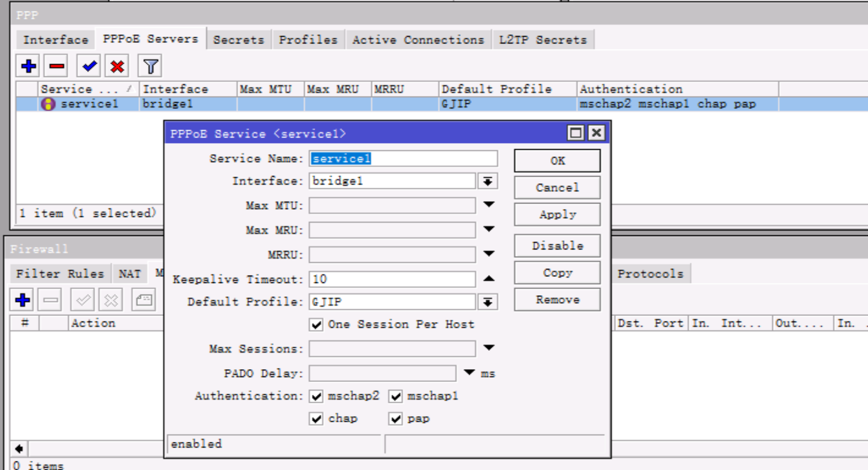Add a new rule in Firewall window
Viewport: 868px width, 470px height.
click(x=23, y=300)
